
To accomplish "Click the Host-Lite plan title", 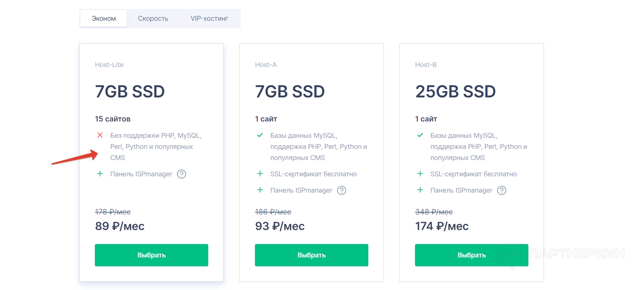I will (109, 65).
